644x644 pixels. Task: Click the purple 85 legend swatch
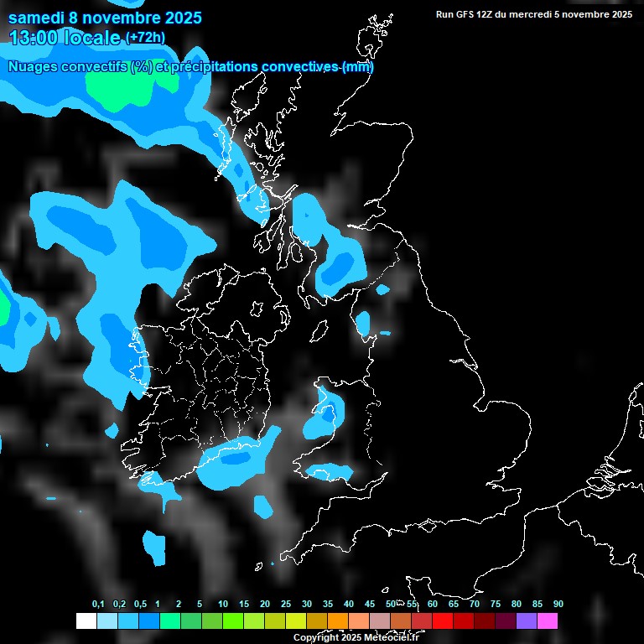pyautogui.click(x=527, y=621)
